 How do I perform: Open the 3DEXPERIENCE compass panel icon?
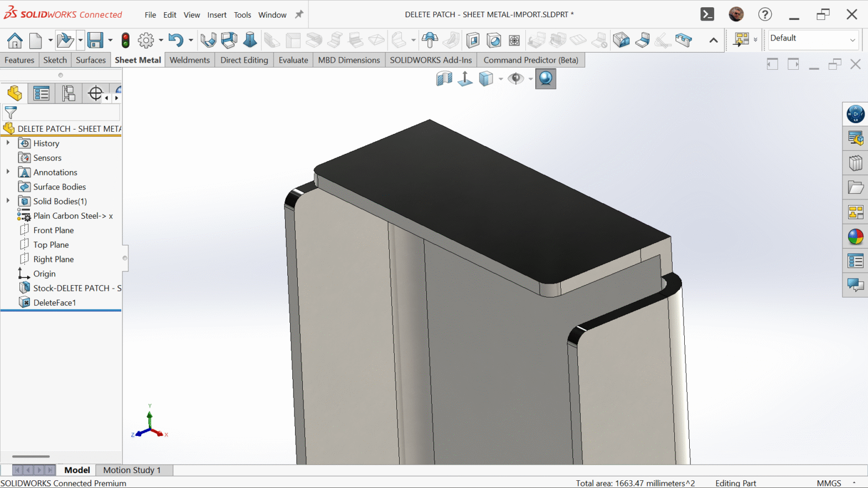point(855,114)
